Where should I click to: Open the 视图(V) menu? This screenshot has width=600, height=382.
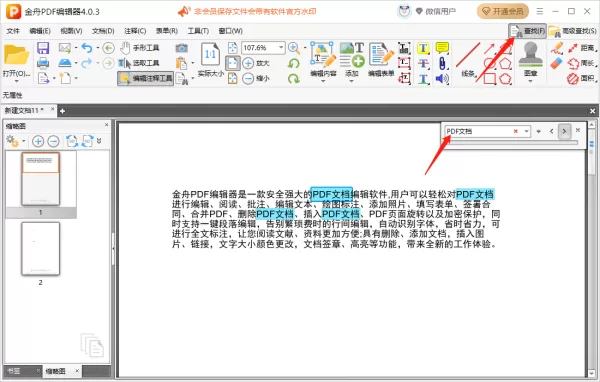point(71,31)
